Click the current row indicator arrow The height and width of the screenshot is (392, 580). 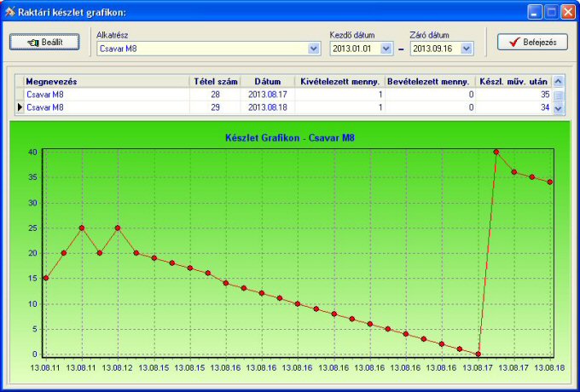click(20, 107)
